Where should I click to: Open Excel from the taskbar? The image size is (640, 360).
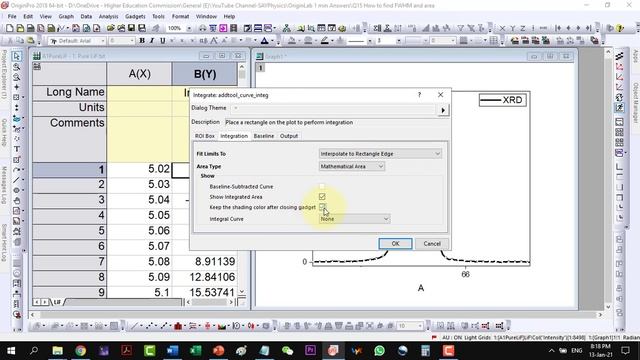coord(196,351)
